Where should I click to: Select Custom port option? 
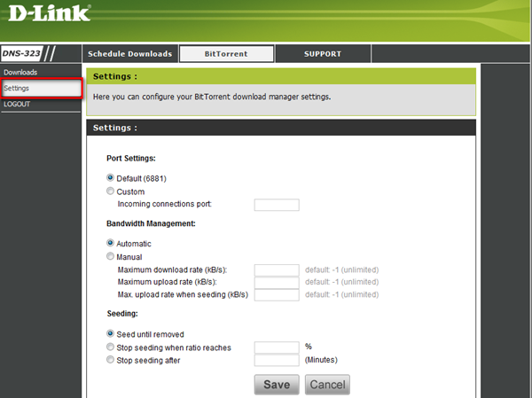click(x=110, y=191)
